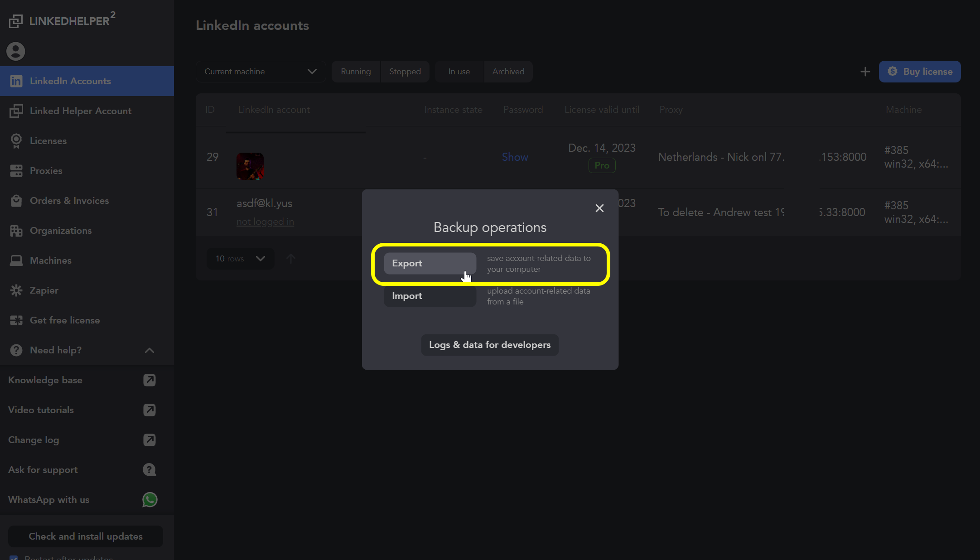Viewport: 980px width, 560px height.
Task: Click the WhatsApp icon
Action: (150, 500)
